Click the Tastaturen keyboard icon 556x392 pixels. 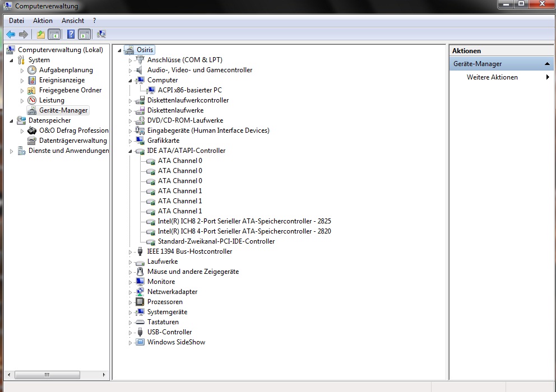140,322
